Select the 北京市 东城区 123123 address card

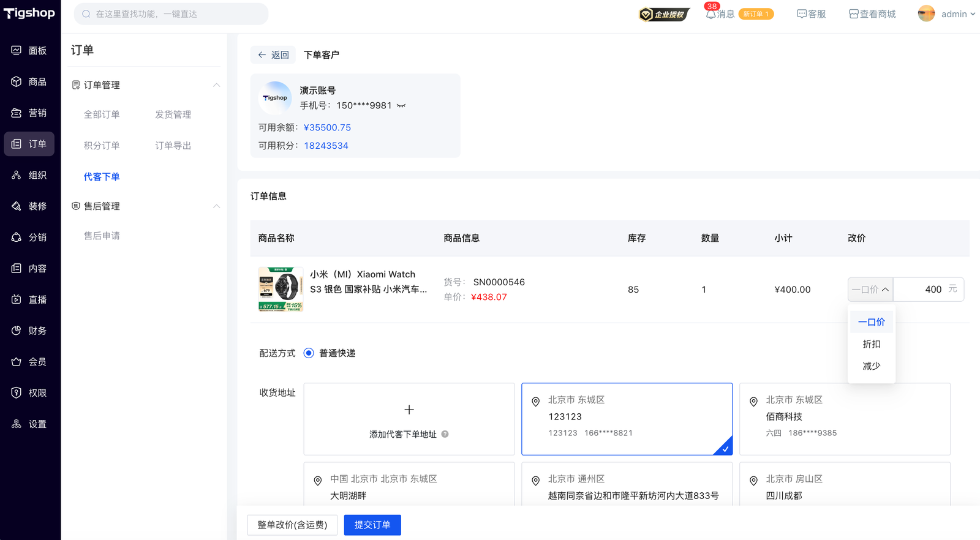(627, 419)
